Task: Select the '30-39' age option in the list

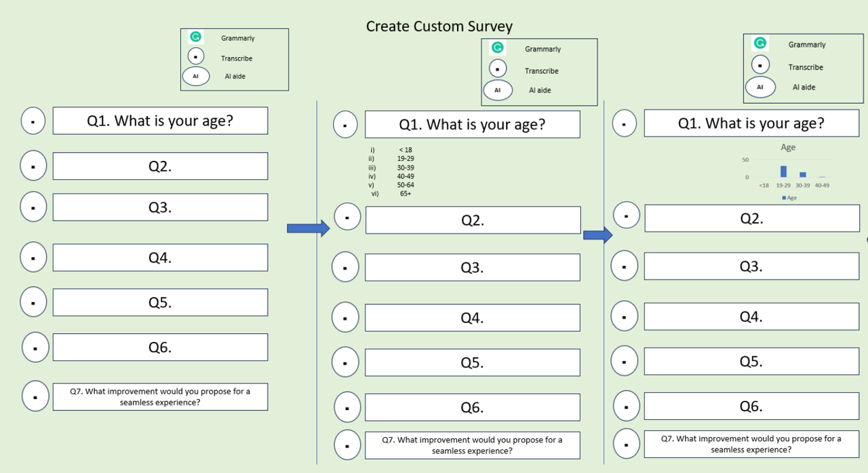Action: (x=406, y=168)
